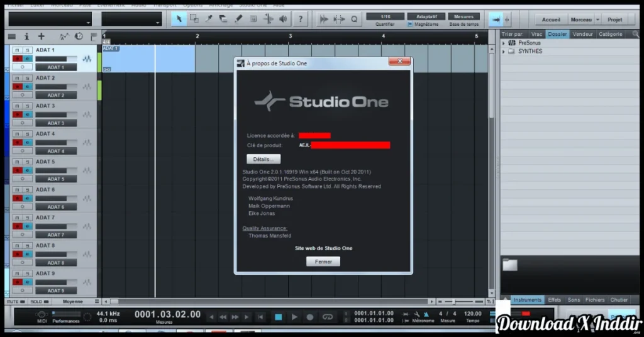The image size is (644, 337).
Task: Click the fast forward transport button
Action: [x=235, y=317]
